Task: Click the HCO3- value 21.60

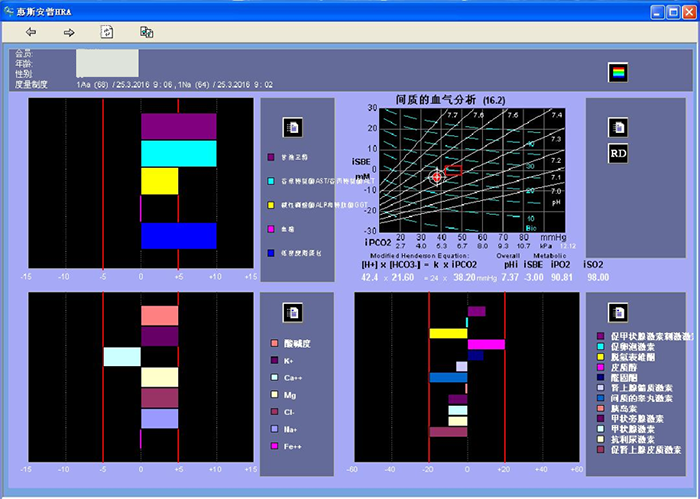Action: tap(403, 278)
